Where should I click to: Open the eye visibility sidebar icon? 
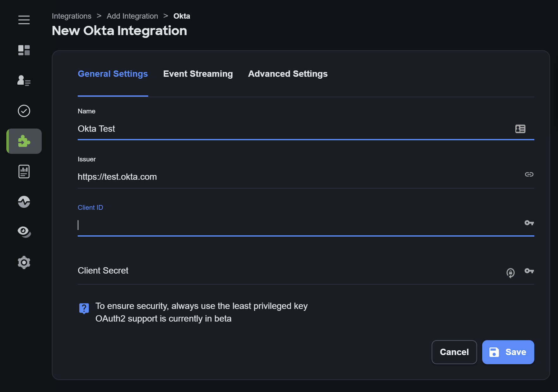pos(24,232)
